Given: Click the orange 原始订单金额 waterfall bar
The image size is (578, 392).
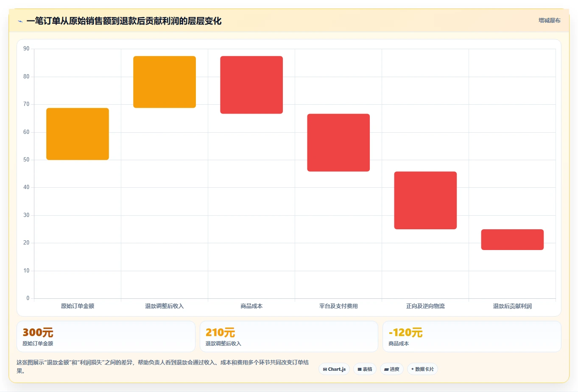Looking at the screenshot, I should coord(78,134).
